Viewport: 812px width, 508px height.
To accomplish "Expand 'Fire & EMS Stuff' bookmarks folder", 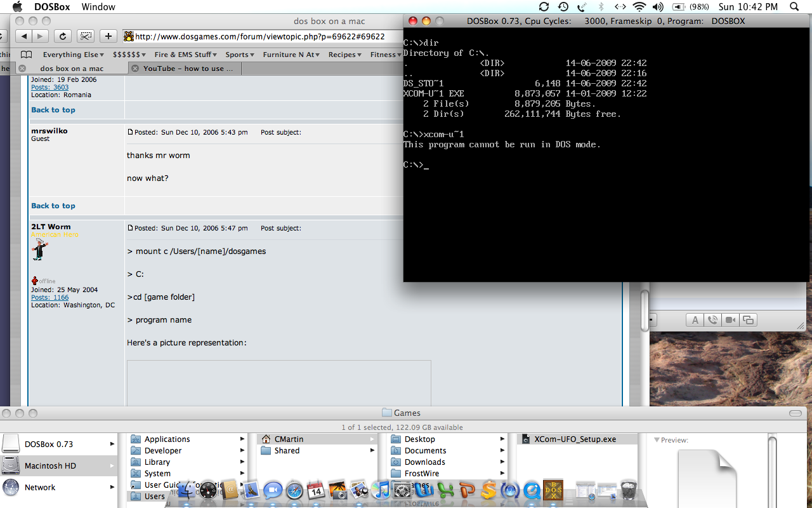I will point(186,55).
